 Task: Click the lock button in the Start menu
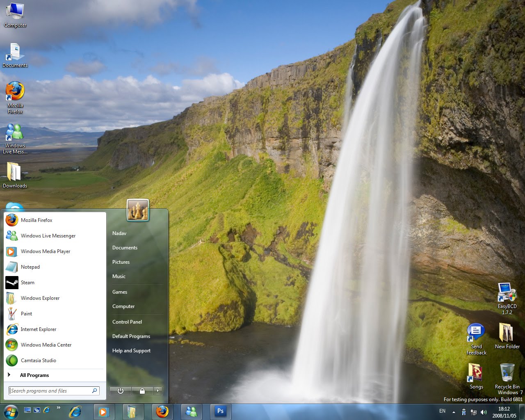point(142,391)
